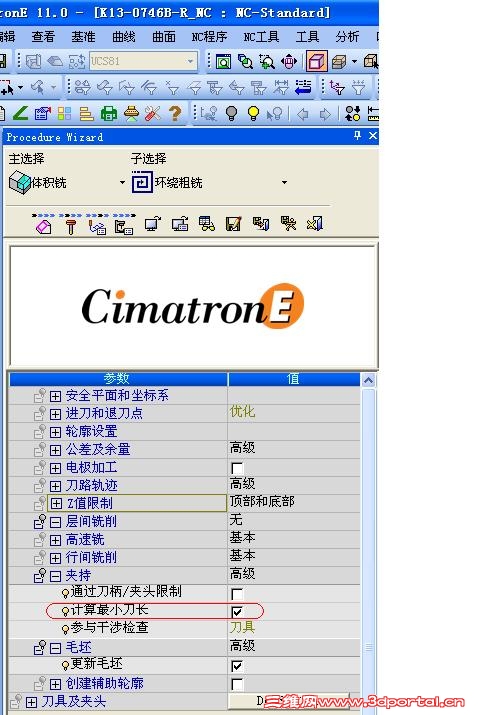Viewport: 484px width, 715px height.
Task: Open the 查看 menu
Action: tap(43, 36)
